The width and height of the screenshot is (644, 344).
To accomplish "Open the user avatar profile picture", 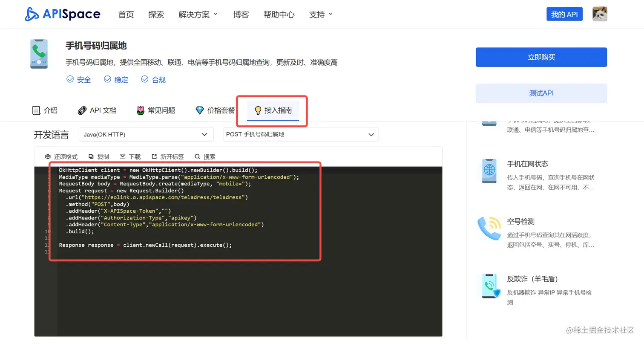I will tap(600, 14).
